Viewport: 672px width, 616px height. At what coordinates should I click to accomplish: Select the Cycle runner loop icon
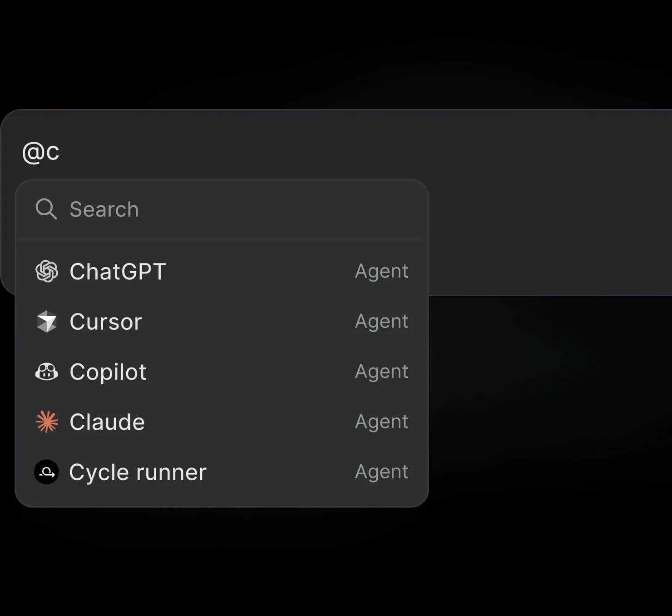[x=47, y=472]
